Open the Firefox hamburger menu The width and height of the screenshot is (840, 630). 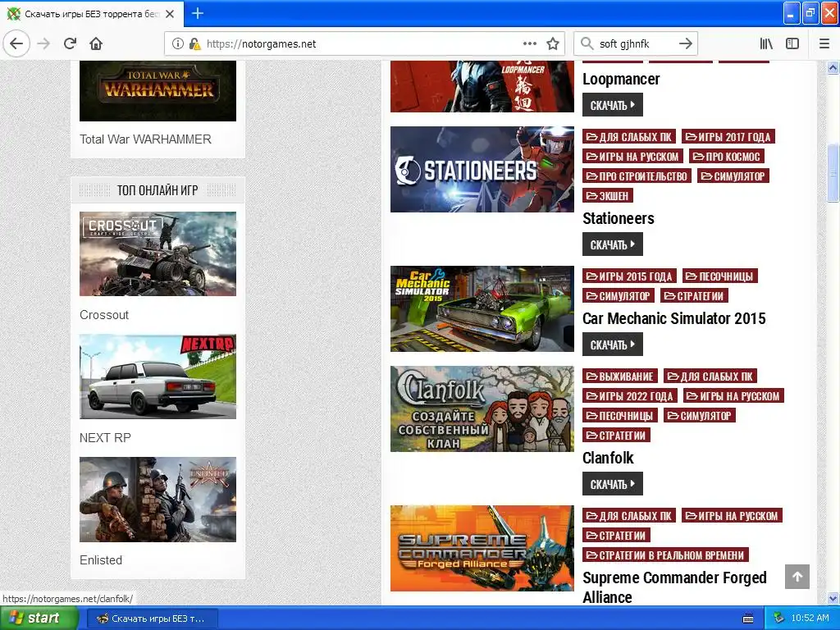click(x=824, y=44)
